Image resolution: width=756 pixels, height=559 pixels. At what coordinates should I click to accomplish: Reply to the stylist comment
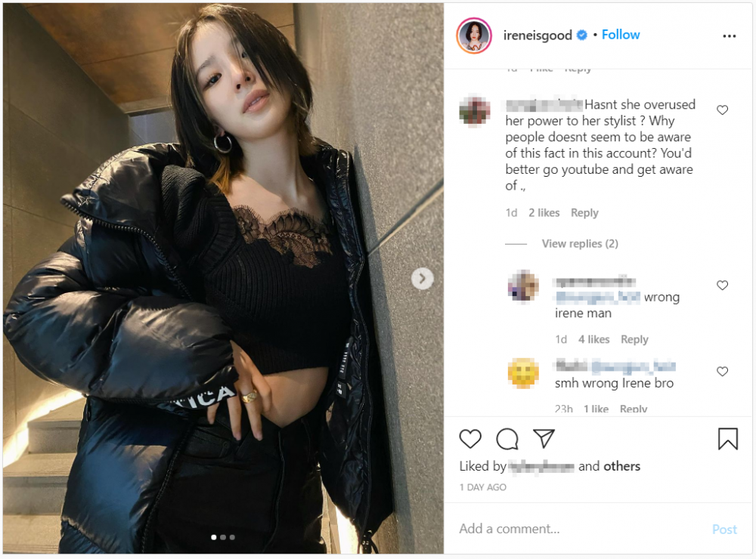pyautogui.click(x=584, y=212)
